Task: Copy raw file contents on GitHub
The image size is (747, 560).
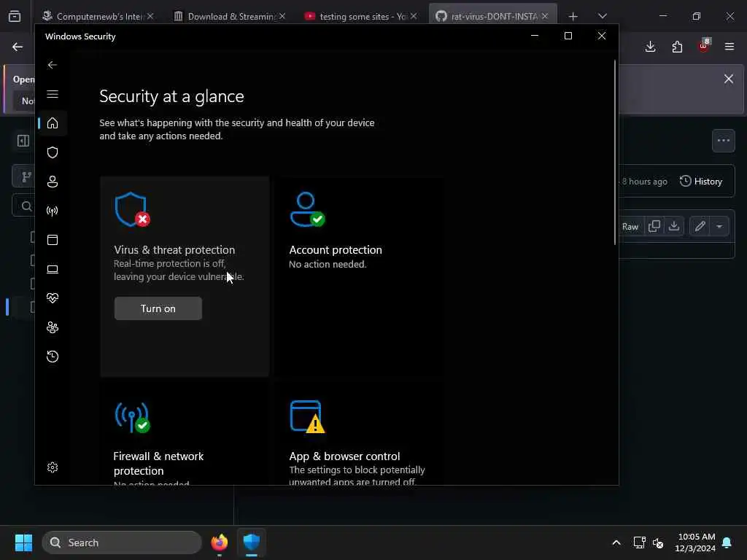Action: click(654, 227)
